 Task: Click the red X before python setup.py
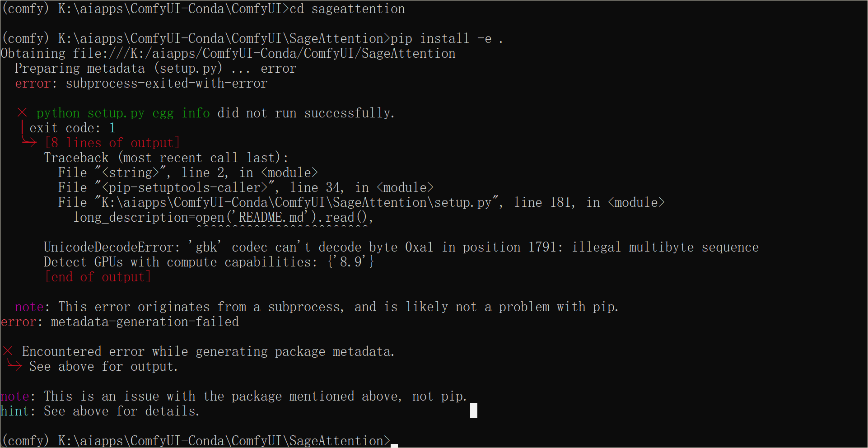tap(22, 112)
